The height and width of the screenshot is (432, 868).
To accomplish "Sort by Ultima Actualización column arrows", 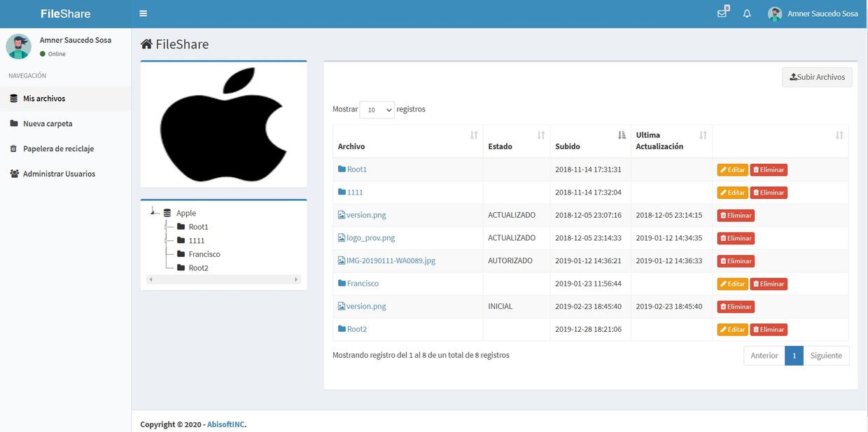I will [x=703, y=135].
